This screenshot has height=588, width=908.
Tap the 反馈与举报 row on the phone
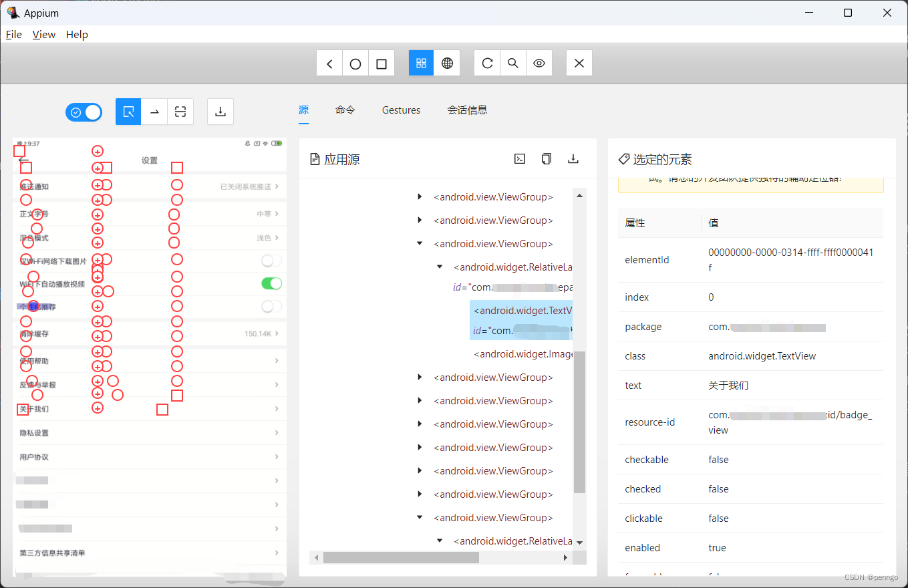pyautogui.click(x=150, y=385)
